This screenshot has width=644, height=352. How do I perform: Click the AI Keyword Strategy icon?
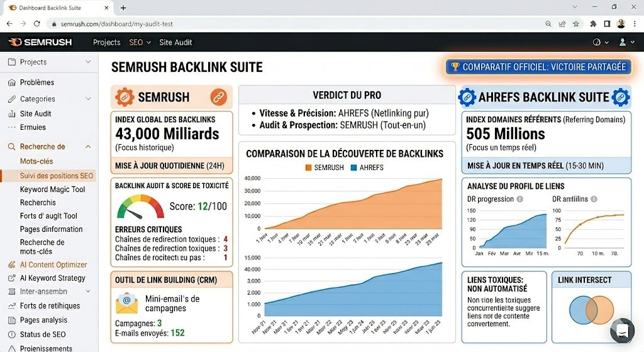coord(12,278)
